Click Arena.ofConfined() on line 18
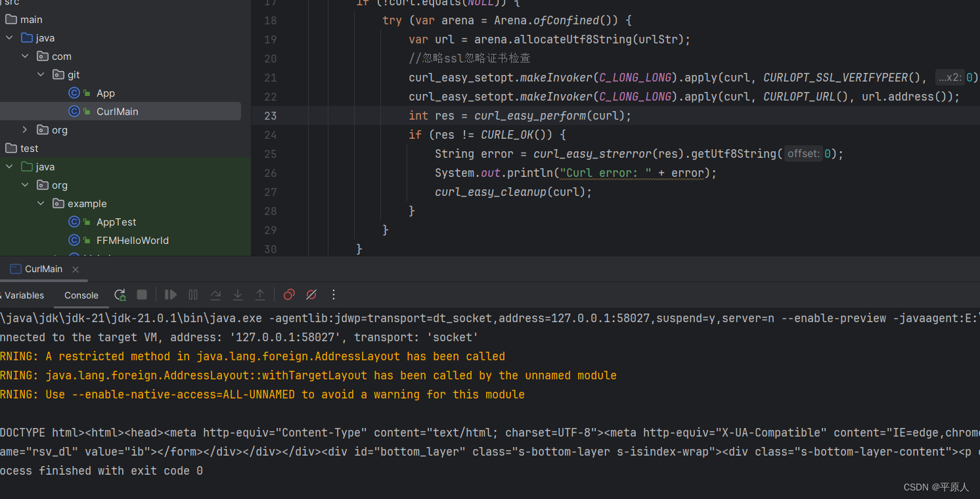980x499 pixels. tap(553, 20)
